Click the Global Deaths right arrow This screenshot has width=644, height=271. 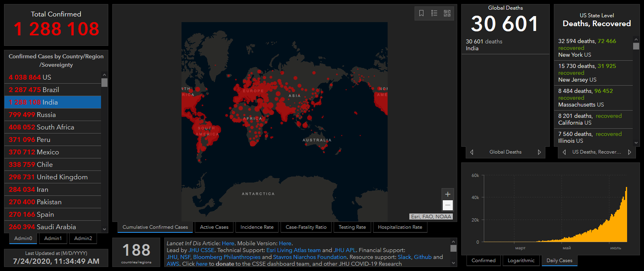(539, 152)
